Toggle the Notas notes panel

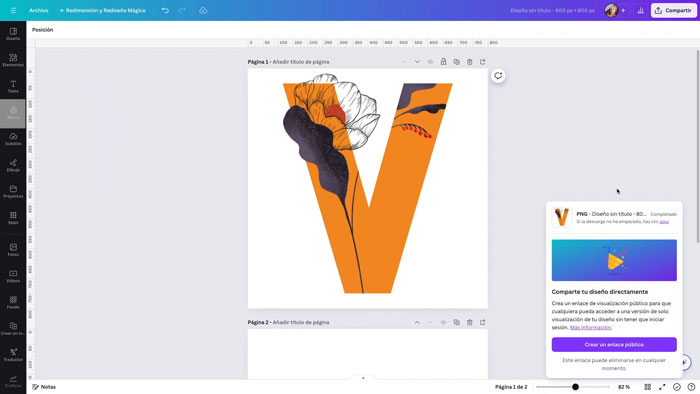pos(44,387)
